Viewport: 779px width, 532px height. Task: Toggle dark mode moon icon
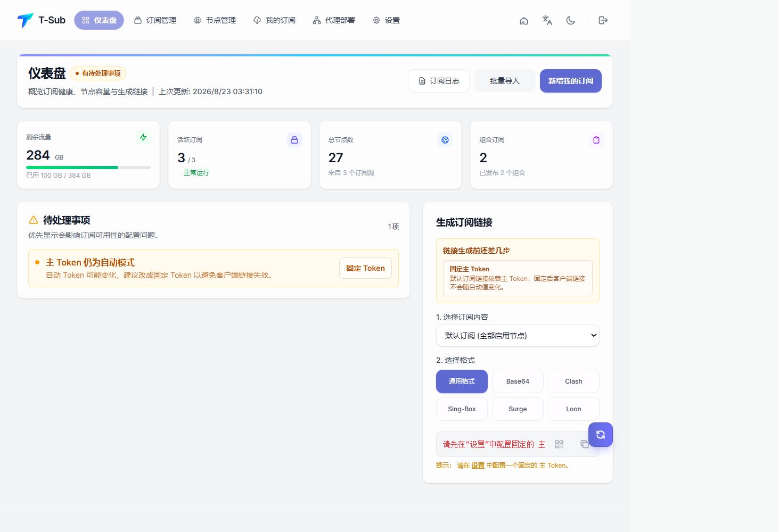click(571, 20)
